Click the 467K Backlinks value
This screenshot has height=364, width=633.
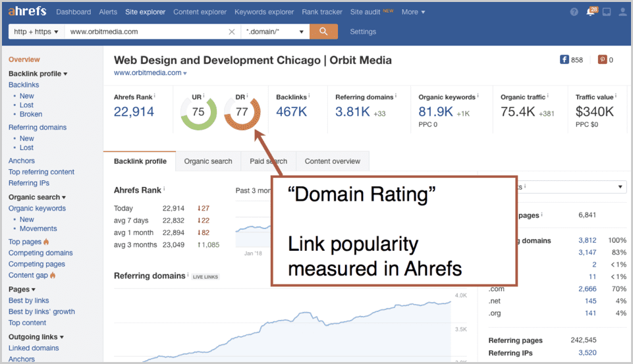(292, 112)
